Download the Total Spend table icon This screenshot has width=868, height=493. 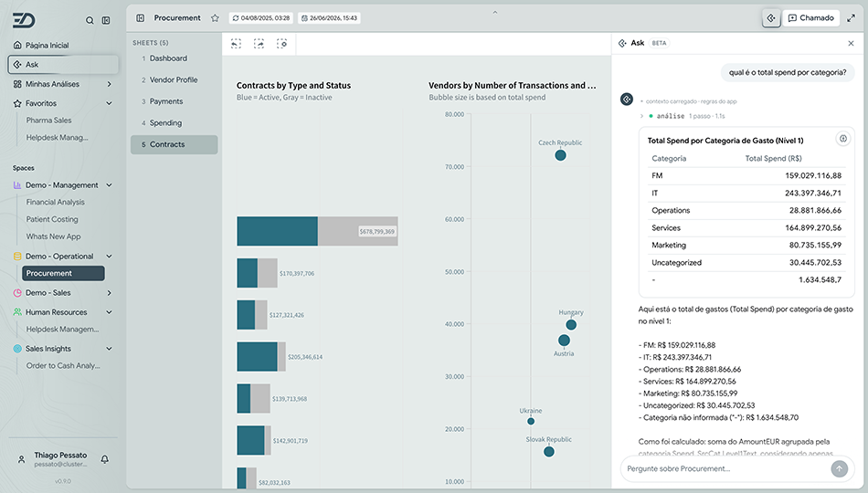tap(843, 139)
